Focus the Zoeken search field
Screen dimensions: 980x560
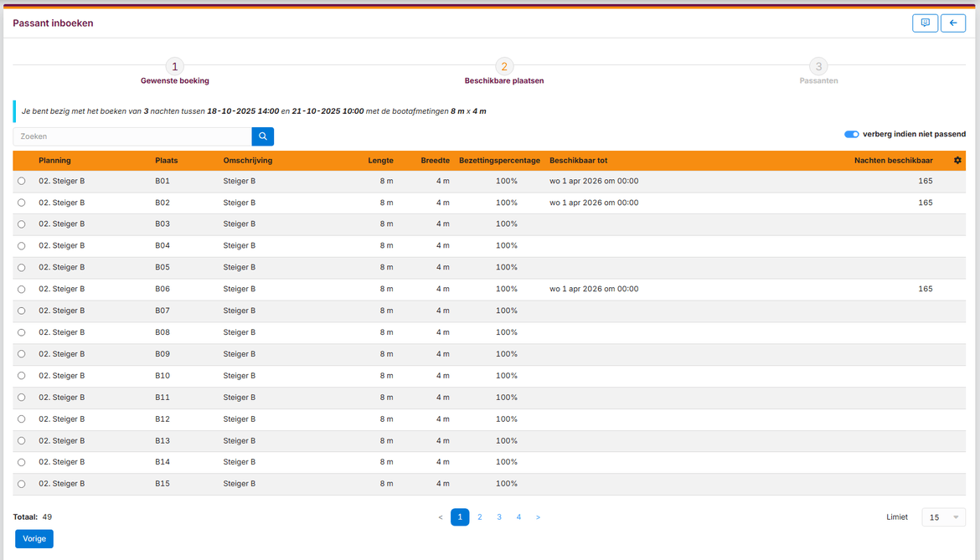tap(132, 136)
